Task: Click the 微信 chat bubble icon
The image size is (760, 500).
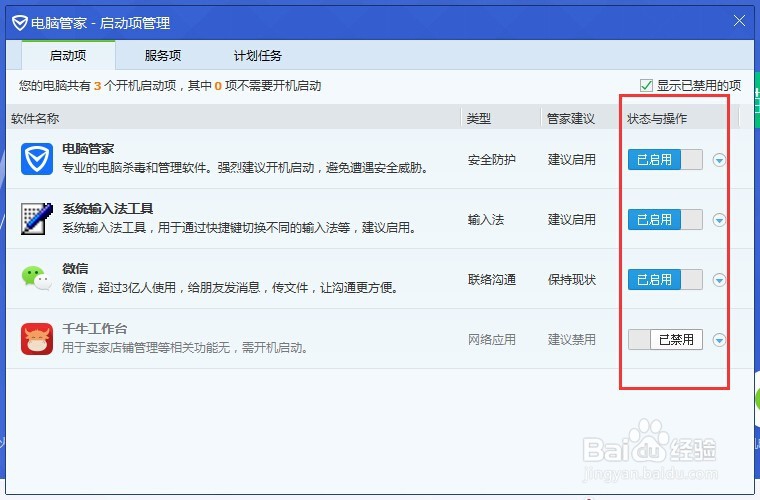Action: pos(37,279)
